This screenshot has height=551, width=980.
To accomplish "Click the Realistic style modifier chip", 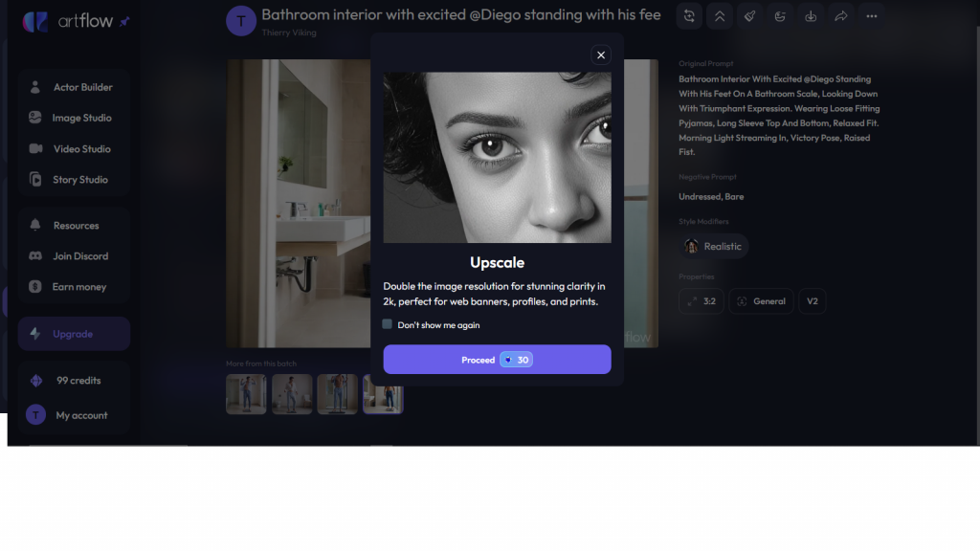I will 714,246.
